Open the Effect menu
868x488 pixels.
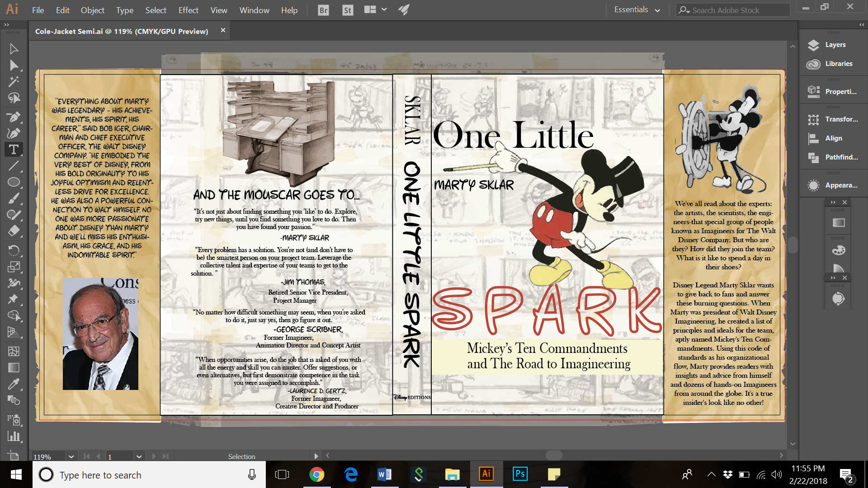click(x=188, y=10)
